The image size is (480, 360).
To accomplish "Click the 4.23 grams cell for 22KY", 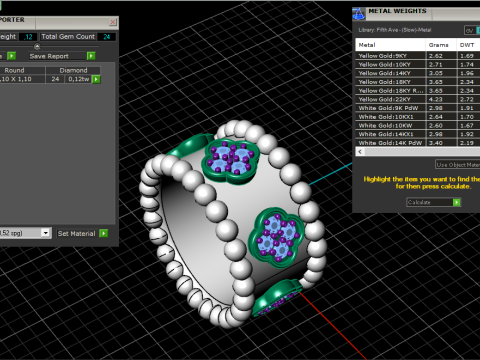I will 441,99.
